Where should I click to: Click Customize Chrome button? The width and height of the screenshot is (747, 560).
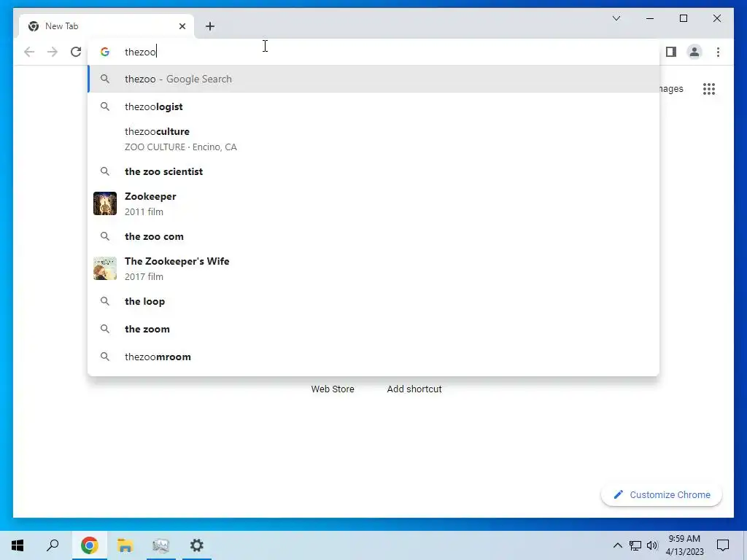(662, 495)
